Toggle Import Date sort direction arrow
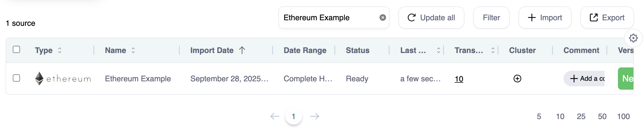 (242, 50)
